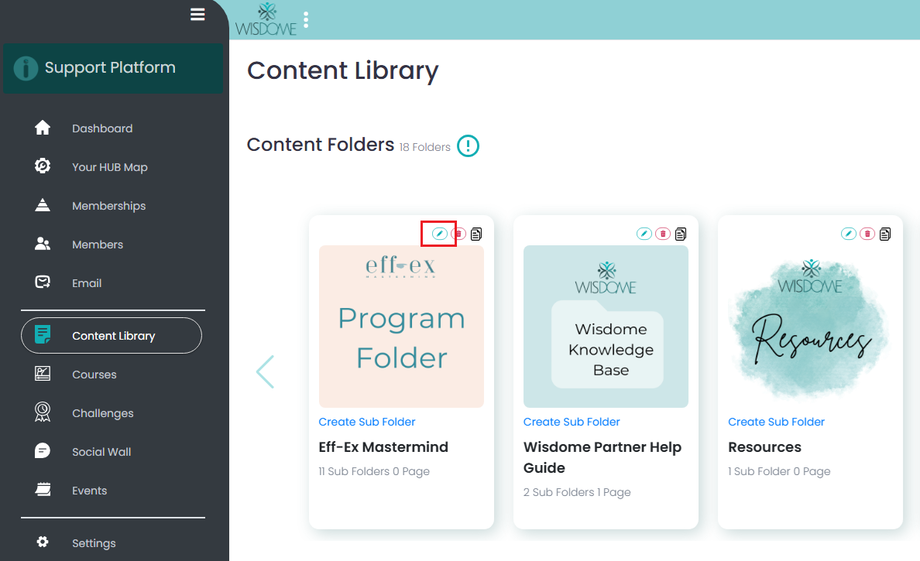Click the Content Folders info icon

[468, 146]
